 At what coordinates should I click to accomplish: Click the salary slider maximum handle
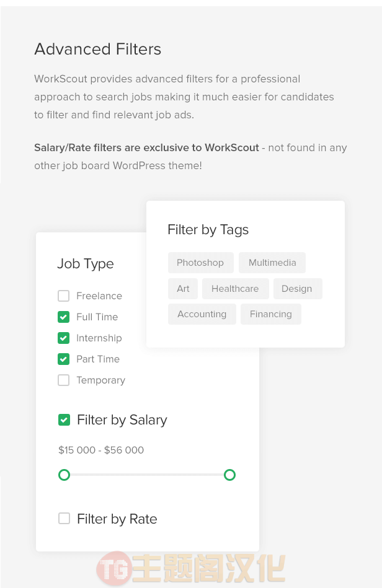point(229,475)
